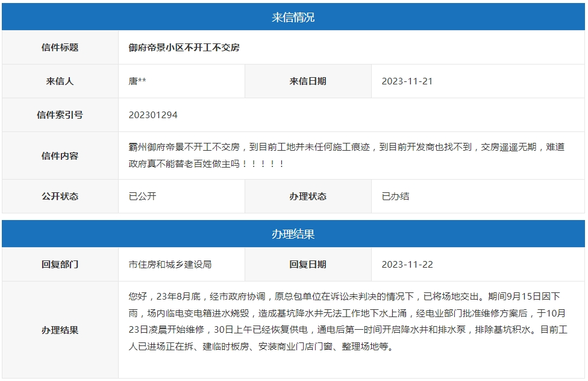Image resolution: width=588 pixels, height=381 pixels.
Task: Click the 公开状态 label cell
Action: tap(60, 197)
